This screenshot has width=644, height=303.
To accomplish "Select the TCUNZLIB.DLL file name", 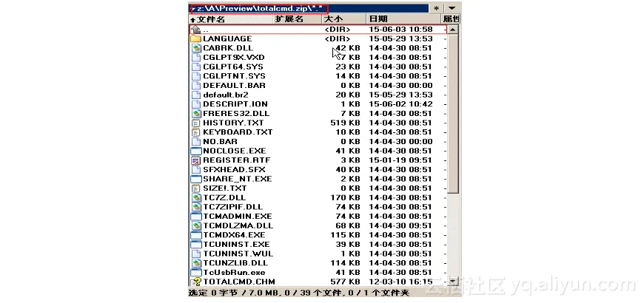I will click(x=235, y=263).
